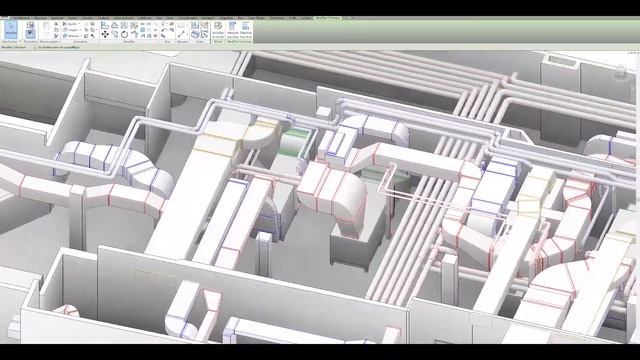Viewport: 640px width, 360px height.
Task: Open the Properties palette button
Action: pos(30,34)
